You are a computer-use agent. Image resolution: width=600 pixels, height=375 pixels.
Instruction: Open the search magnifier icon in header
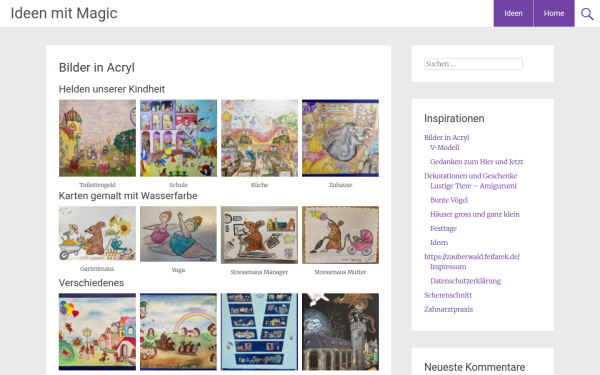pyautogui.click(x=587, y=14)
